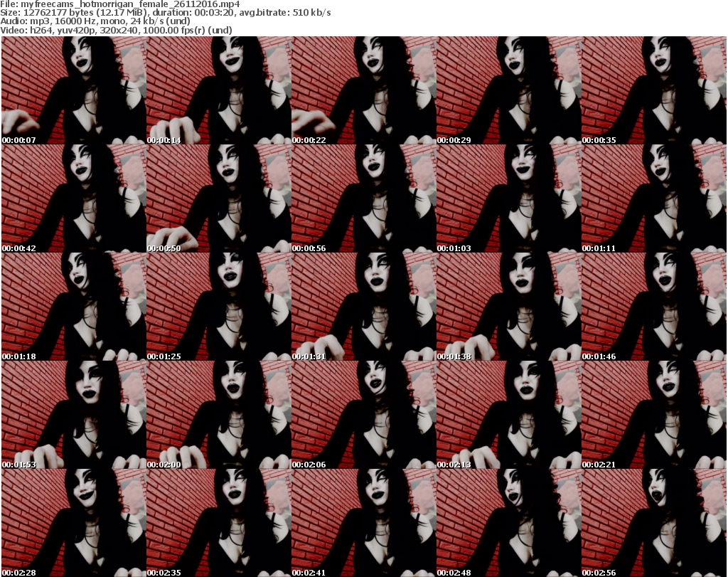
Task: Click the 00:01:31 thumbnail
Action: coord(363,307)
